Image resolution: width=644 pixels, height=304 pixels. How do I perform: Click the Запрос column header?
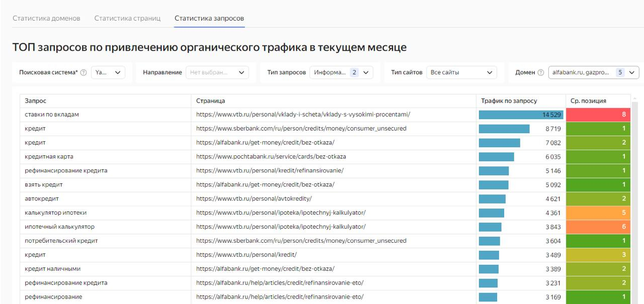click(35, 101)
